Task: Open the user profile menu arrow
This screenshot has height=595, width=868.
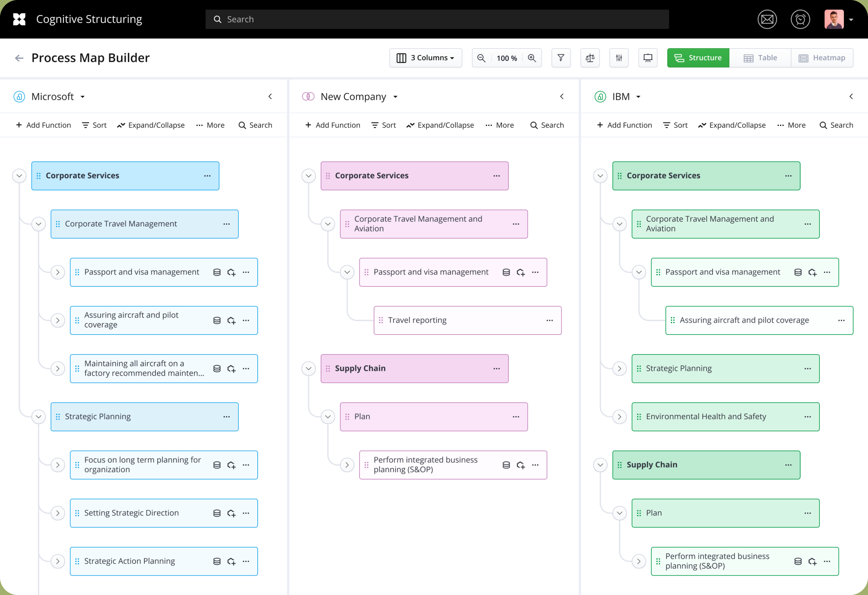Action: 851,20
